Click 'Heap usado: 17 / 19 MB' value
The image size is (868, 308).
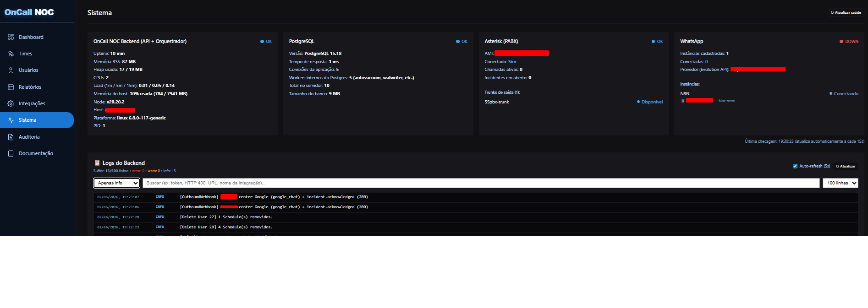(118, 70)
